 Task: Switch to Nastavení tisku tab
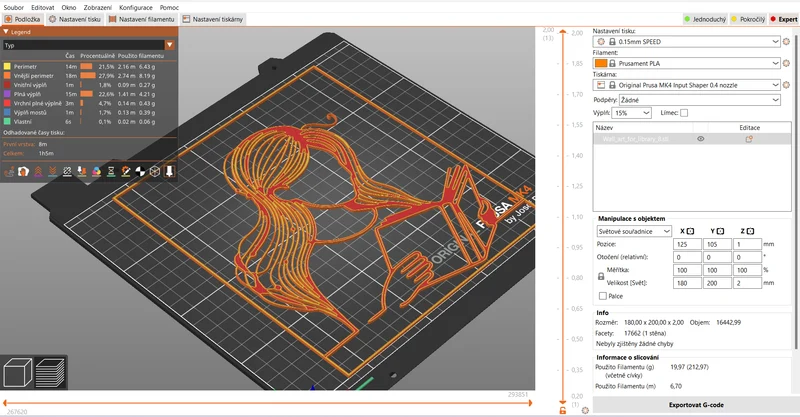[x=75, y=19]
